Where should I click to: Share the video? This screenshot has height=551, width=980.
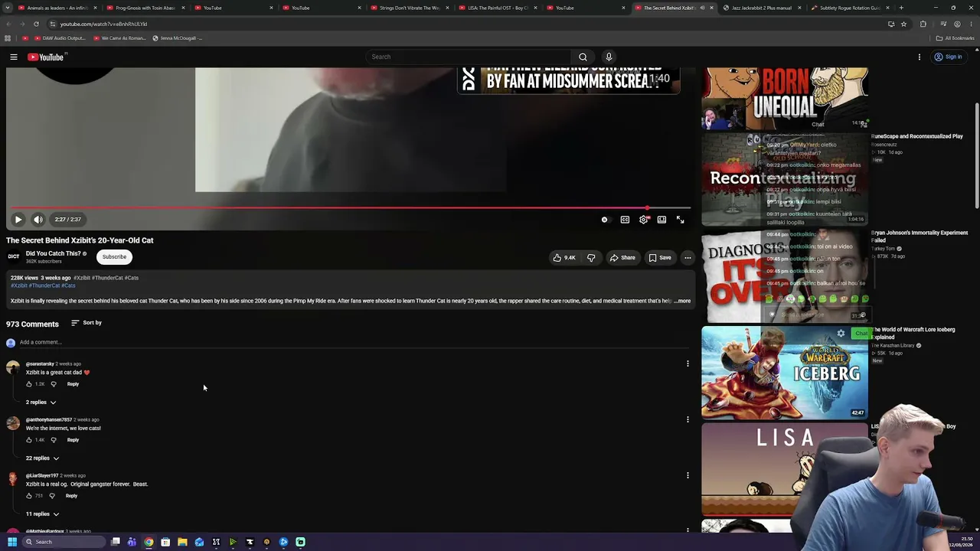tap(622, 258)
